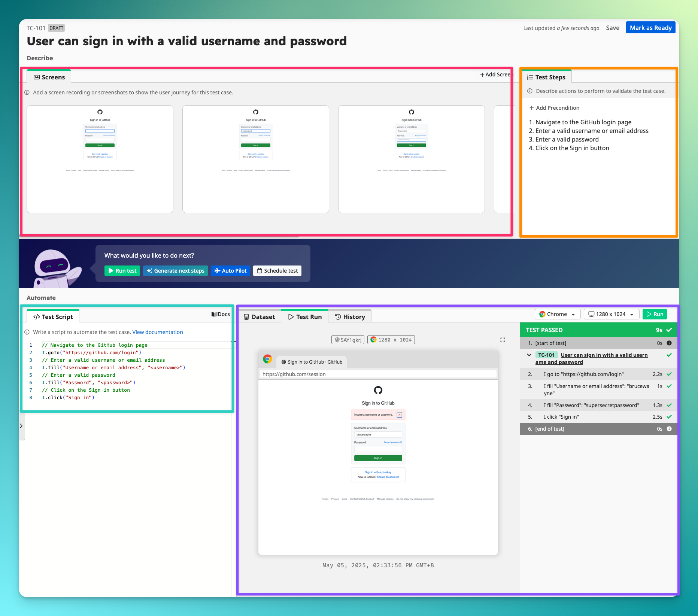Image resolution: width=698 pixels, height=616 pixels.
Task: Open the View documentation link
Action: 158,332
